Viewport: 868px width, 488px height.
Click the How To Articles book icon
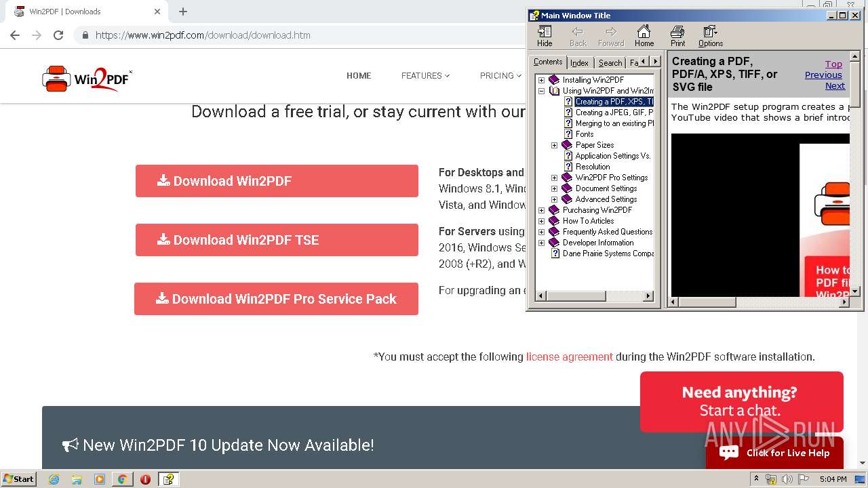click(554, 221)
